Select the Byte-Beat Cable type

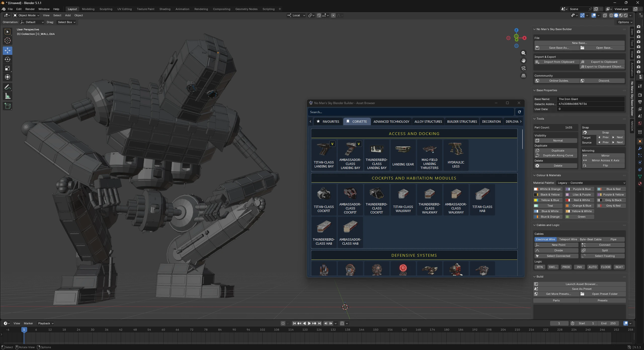(591, 239)
